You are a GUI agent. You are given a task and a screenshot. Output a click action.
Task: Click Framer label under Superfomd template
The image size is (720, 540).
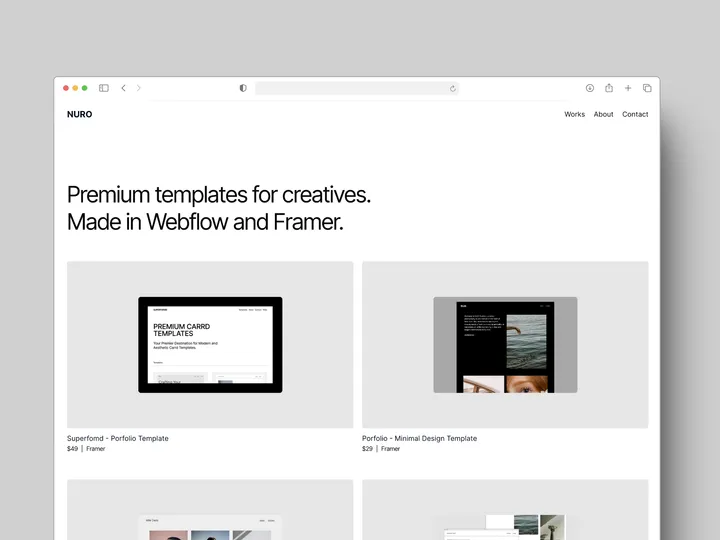[96, 449]
